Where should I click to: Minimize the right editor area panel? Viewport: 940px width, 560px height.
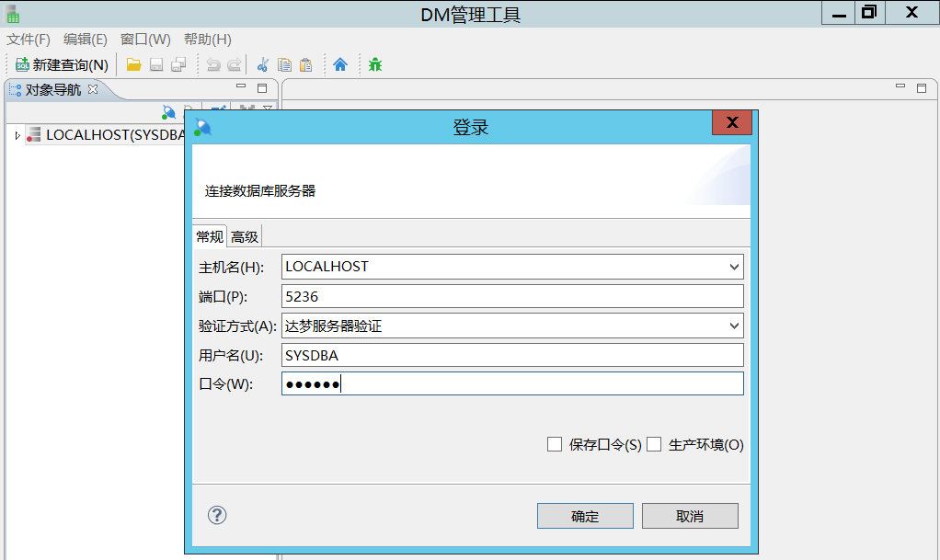click(x=900, y=86)
